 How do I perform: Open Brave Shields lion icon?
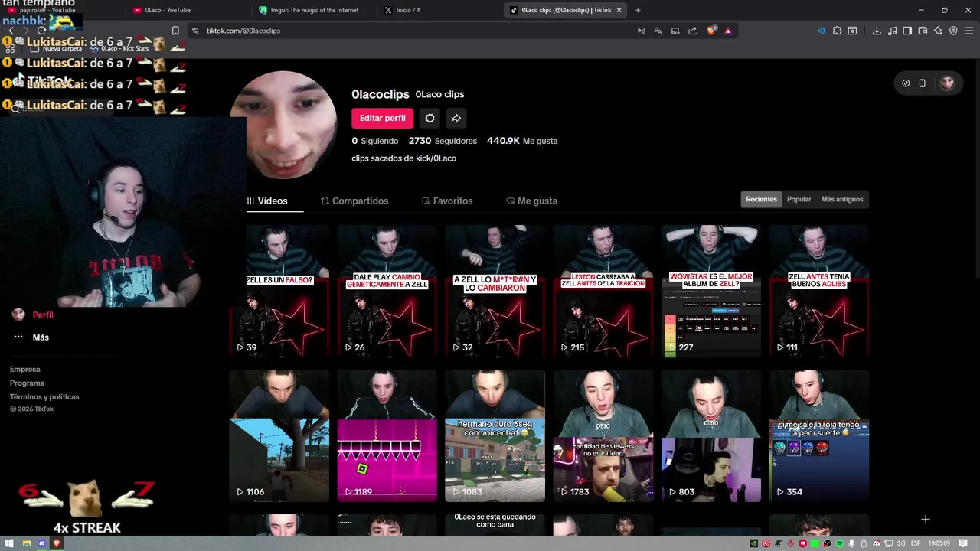point(711,31)
